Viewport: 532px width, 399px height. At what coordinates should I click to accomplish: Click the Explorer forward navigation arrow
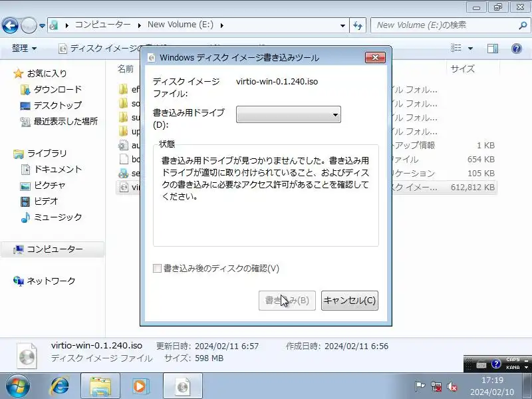[29, 25]
